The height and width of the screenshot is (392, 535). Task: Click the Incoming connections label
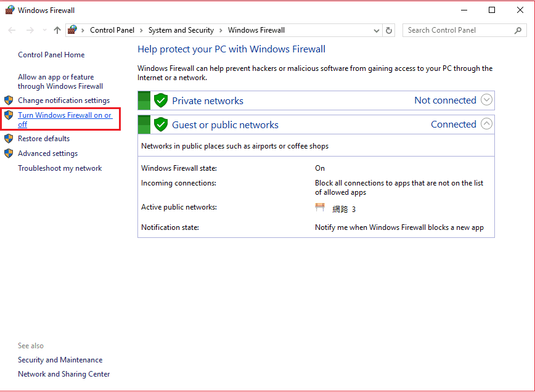pyautogui.click(x=179, y=183)
